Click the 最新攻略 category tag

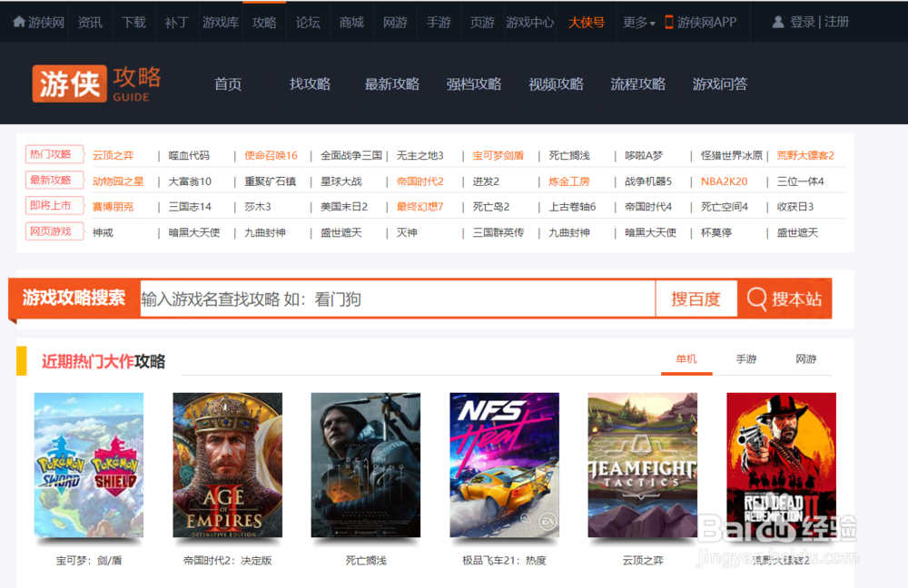pyautogui.click(x=54, y=180)
